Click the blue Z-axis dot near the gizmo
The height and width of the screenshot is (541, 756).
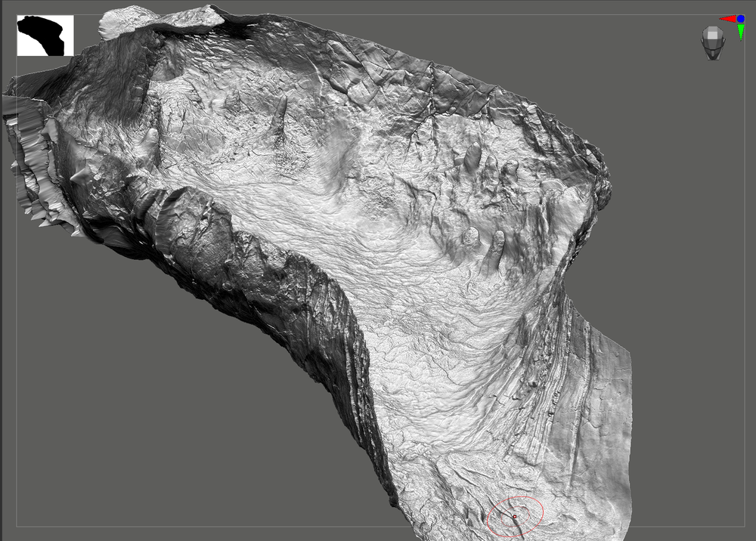(741, 18)
